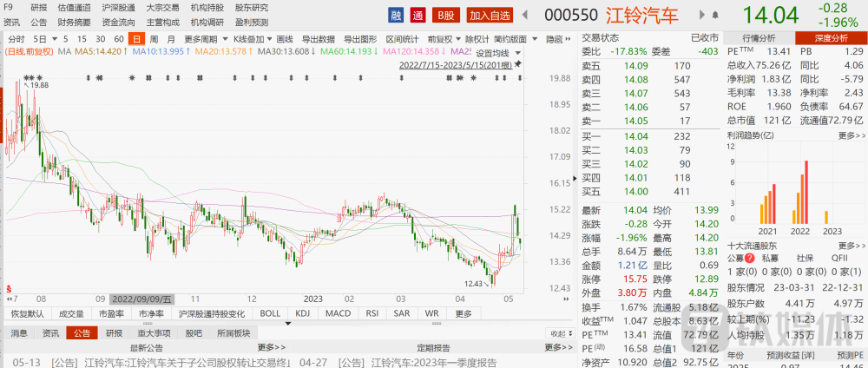Collapse indicator pane with small black triangle
The width and height of the screenshot is (868, 368).
click(x=287, y=323)
